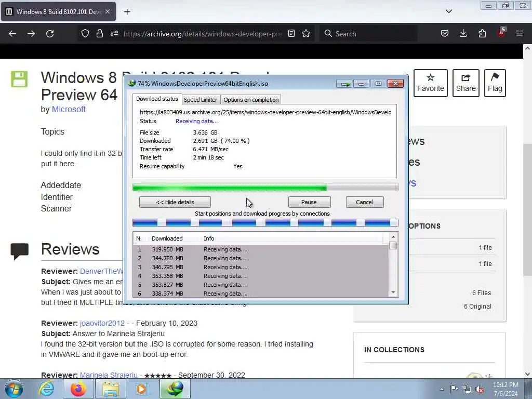Viewport: 532px width, 399px height.
Task: Select connection row 2 with 344.780 MB
Action: [x=261, y=258]
